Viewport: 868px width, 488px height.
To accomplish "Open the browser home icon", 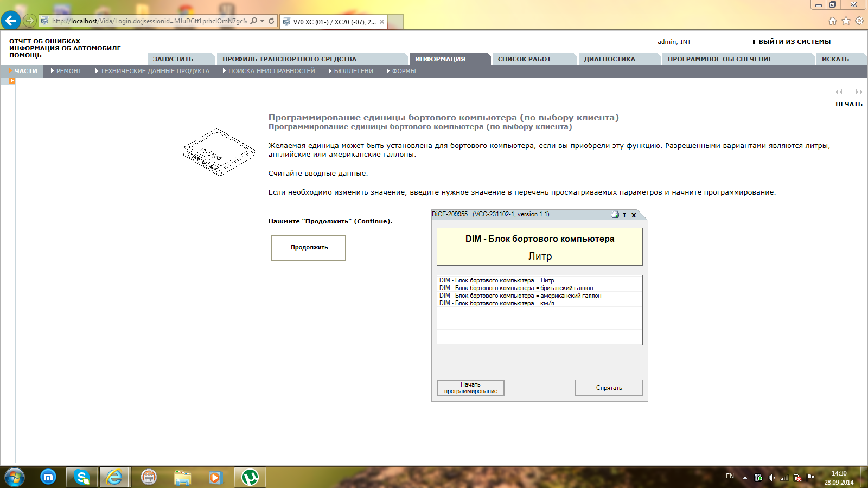I will tap(833, 21).
